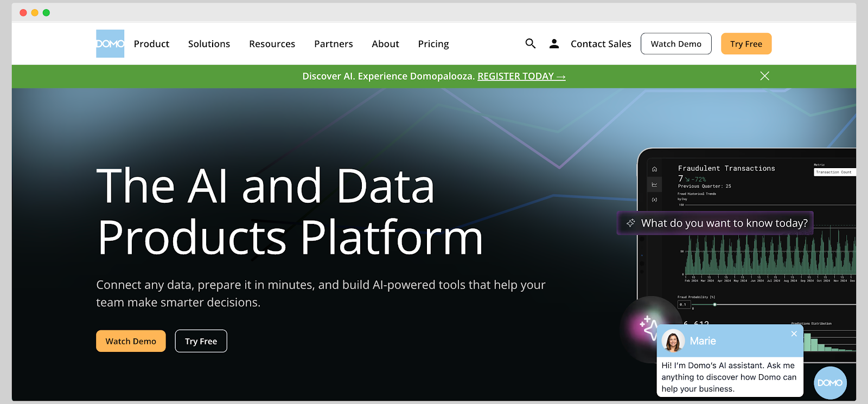
Task: Open the Solutions menu
Action: pyautogui.click(x=209, y=44)
